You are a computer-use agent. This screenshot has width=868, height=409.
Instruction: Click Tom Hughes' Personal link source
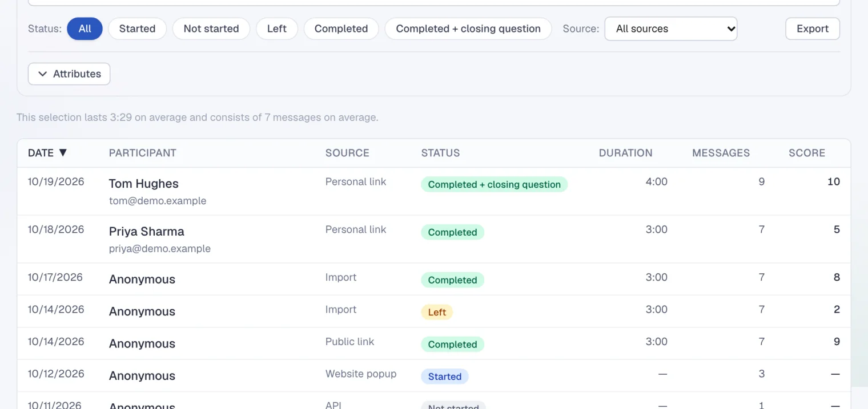tap(356, 182)
